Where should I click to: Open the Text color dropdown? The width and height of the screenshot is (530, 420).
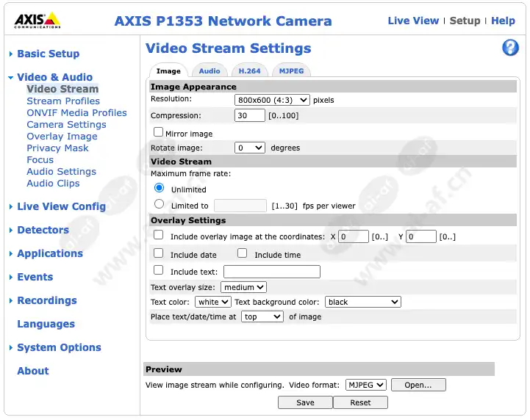[213, 302]
